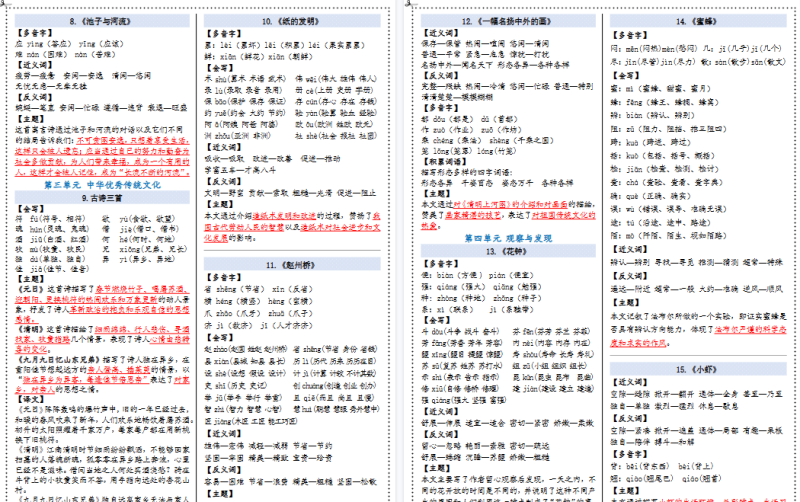
Task: Click the entry "魂 hún(灵魂、鬼魂)"
Action: 52,230
